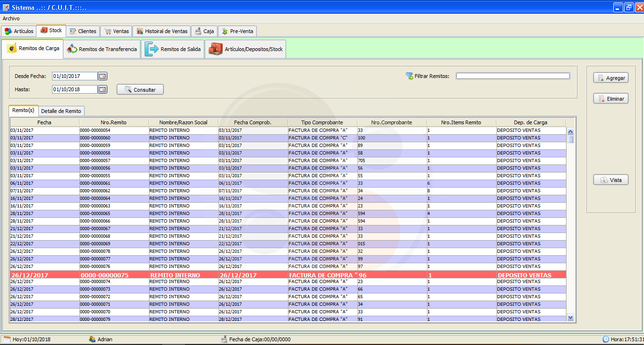The width and height of the screenshot is (644, 345).
Task: Click the Consultar button
Action: coord(140,89)
